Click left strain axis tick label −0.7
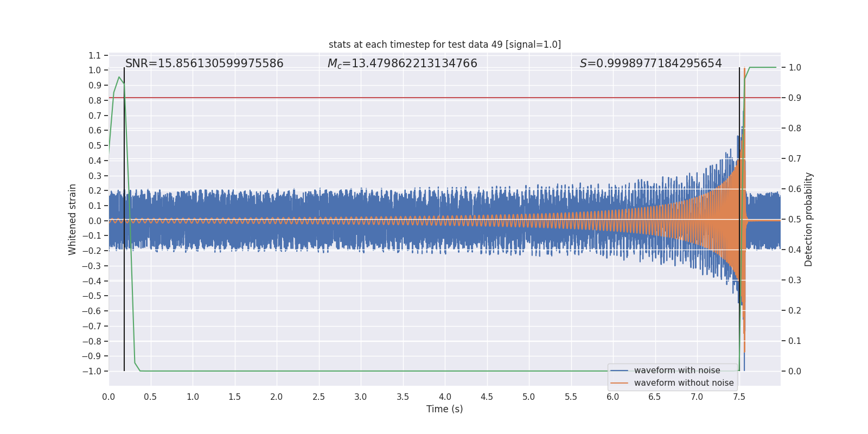 tap(92, 326)
